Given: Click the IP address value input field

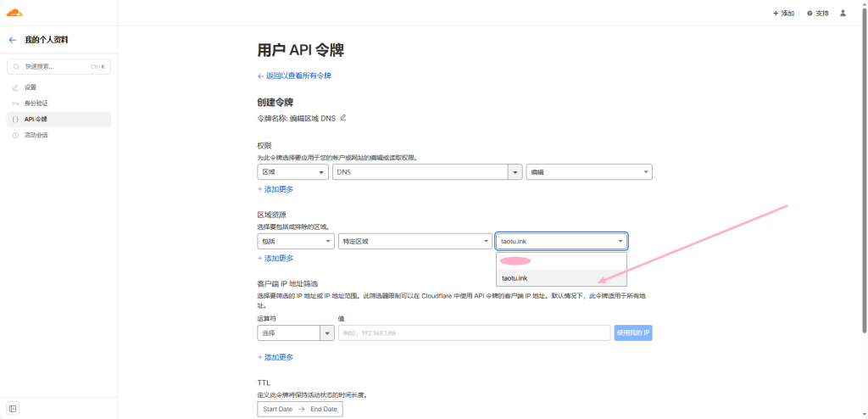Looking at the screenshot, I should (x=473, y=332).
